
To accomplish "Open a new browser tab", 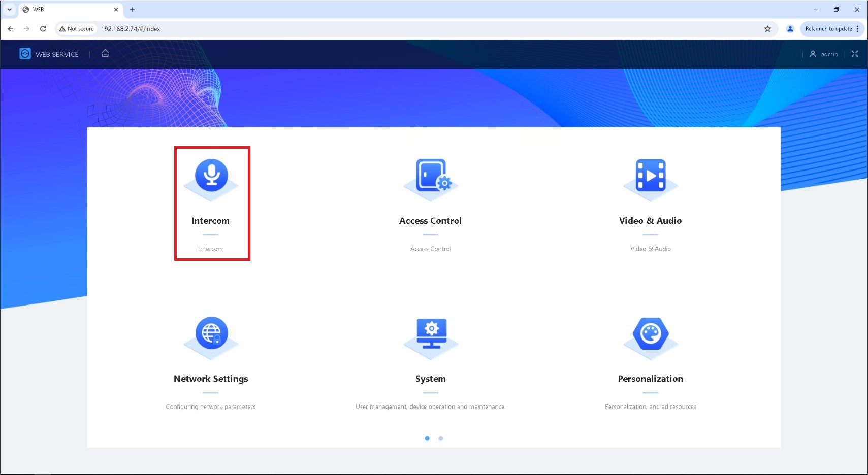I will point(132,9).
